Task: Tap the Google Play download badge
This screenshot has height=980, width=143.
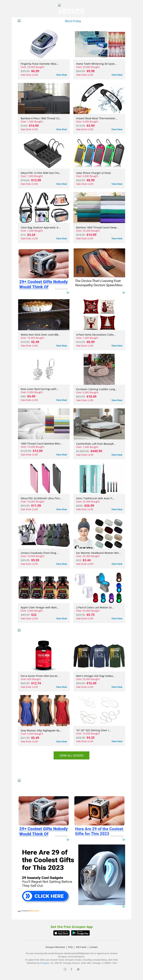Action: pyautogui.click(x=80, y=933)
